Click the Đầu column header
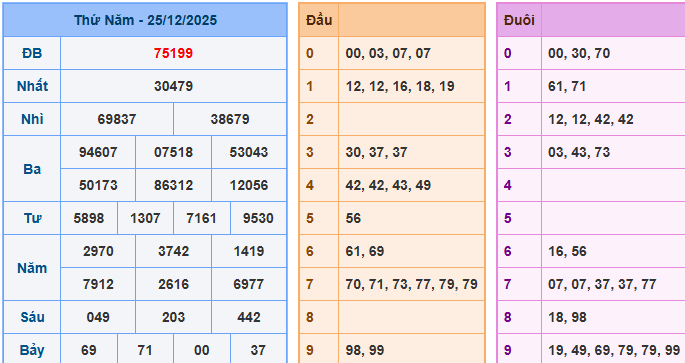This screenshot has width=685, height=363. click(x=319, y=20)
